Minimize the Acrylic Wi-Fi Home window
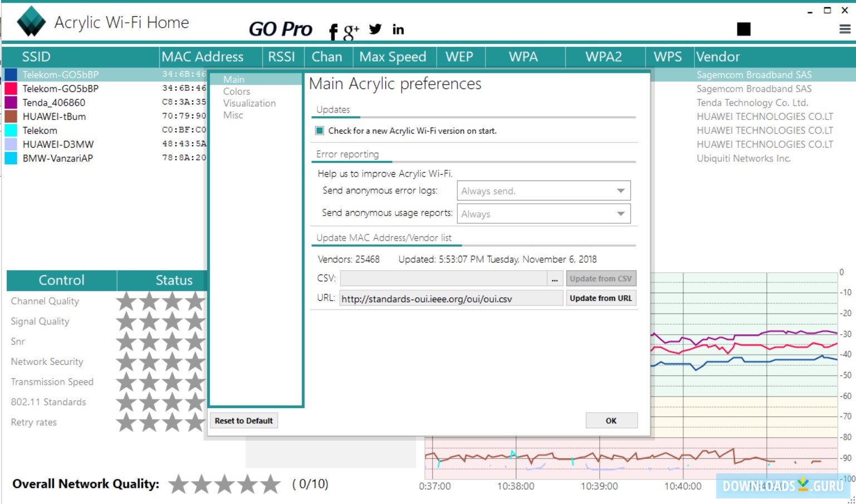The height and width of the screenshot is (504, 856). click(x=810, y=11)
